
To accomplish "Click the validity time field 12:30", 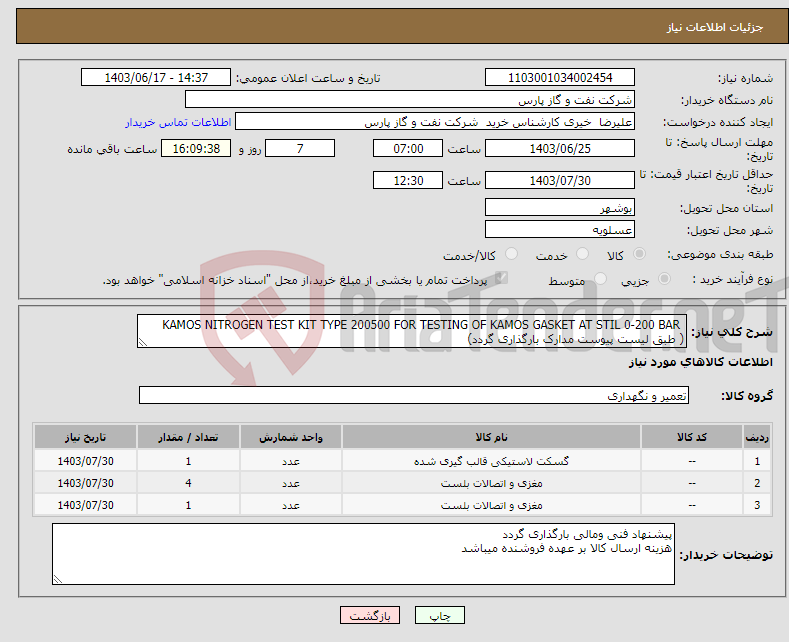I will tap(408, 180).
